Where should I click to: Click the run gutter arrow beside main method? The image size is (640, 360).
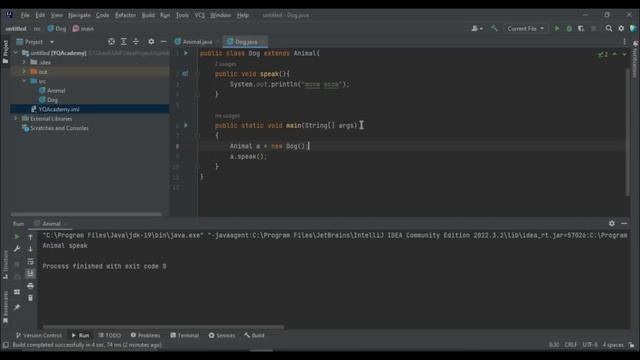coord(186,125)
